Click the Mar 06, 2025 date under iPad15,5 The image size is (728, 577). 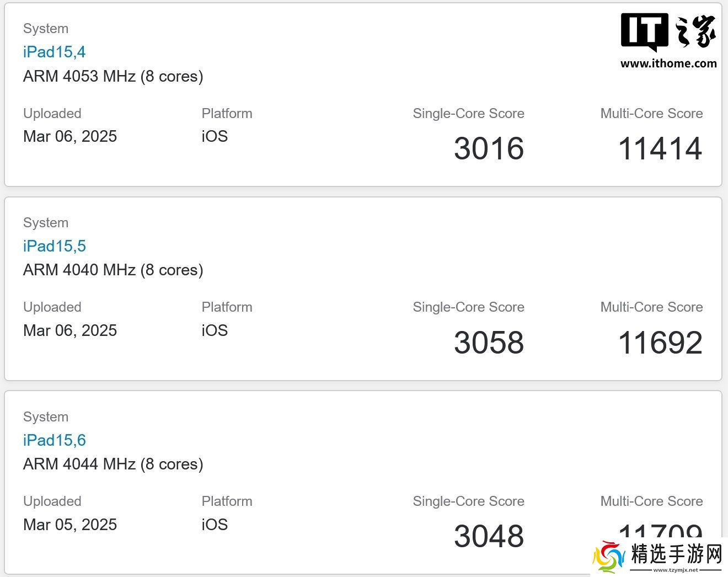pos(70,330)
